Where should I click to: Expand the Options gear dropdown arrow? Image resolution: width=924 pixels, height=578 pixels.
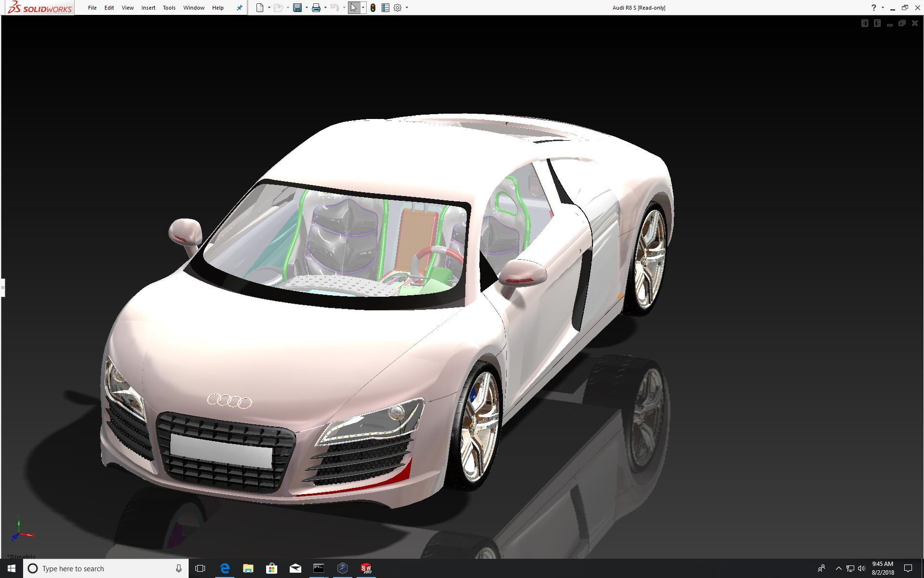pyautogui.click(x=407, y=8)
